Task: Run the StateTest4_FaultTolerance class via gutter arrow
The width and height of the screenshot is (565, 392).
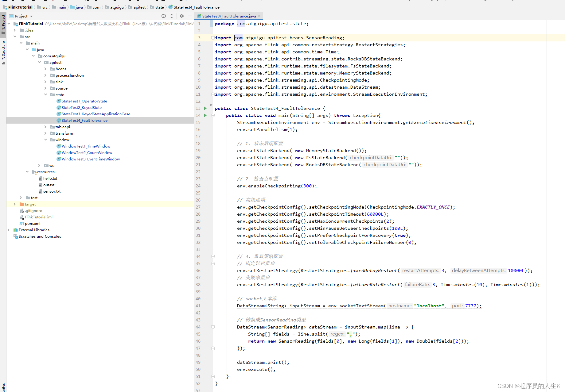Action: tap(205, 108)
